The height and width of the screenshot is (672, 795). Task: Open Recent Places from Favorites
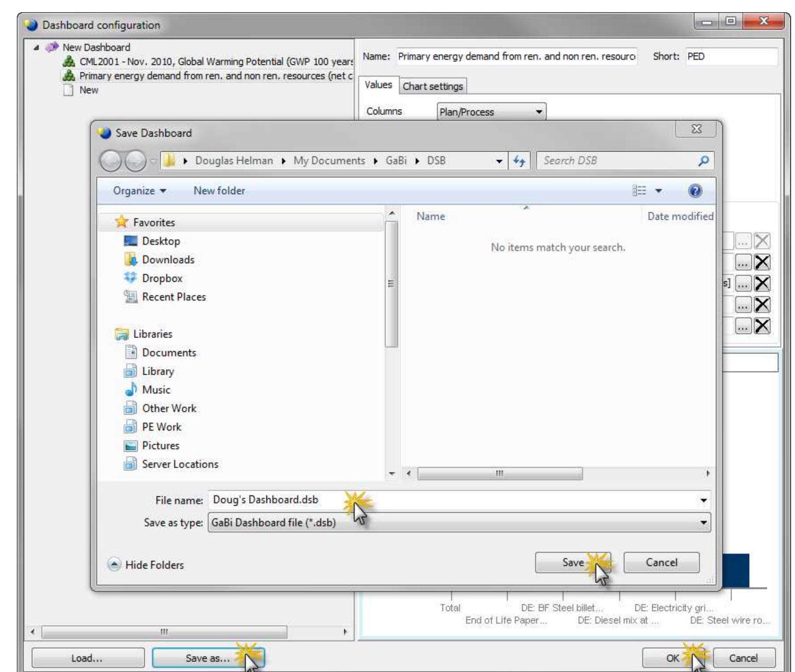point(174,296)
